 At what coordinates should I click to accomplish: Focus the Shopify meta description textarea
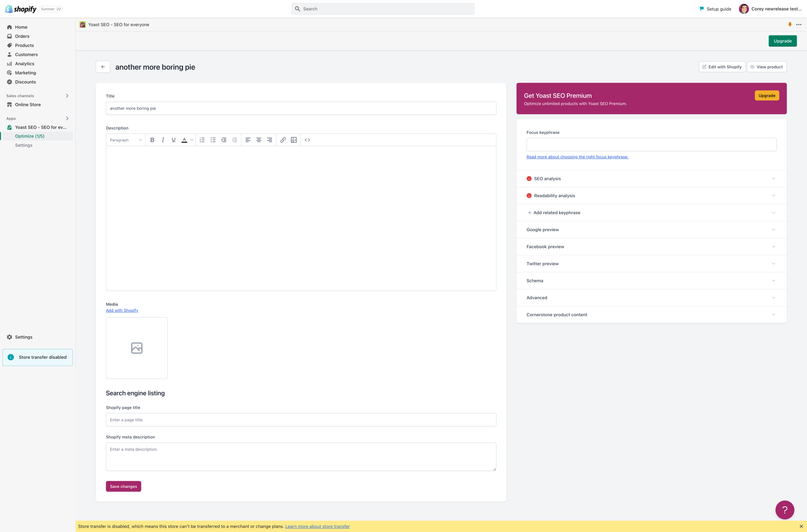point(301,457)
